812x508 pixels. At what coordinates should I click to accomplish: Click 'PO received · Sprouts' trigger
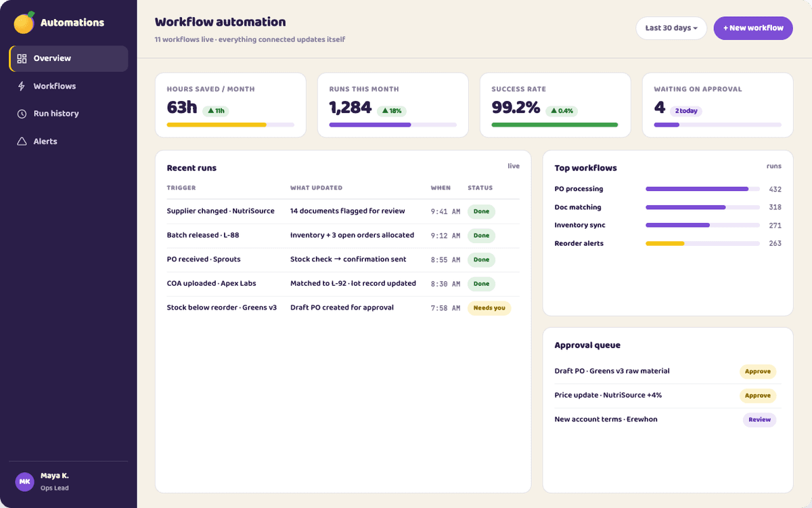[204, 259]
